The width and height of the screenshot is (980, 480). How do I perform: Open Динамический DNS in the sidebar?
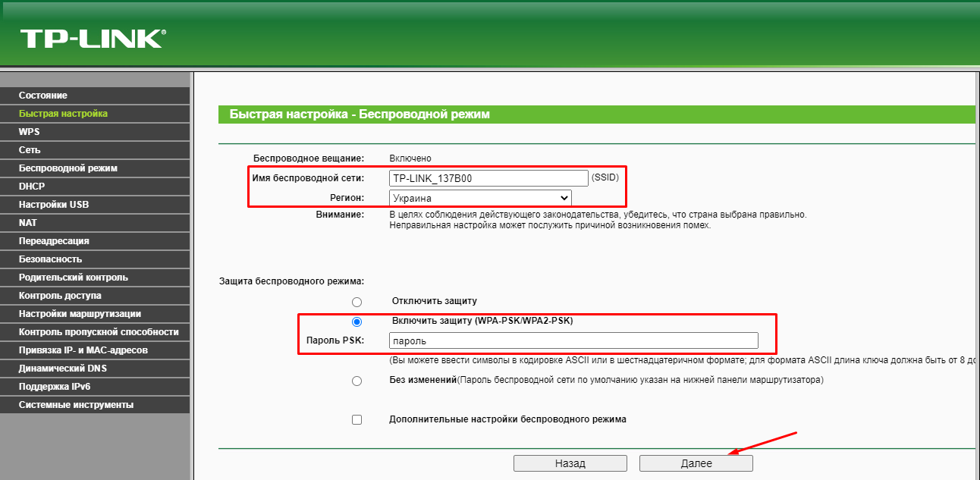(x=95, y=369)
